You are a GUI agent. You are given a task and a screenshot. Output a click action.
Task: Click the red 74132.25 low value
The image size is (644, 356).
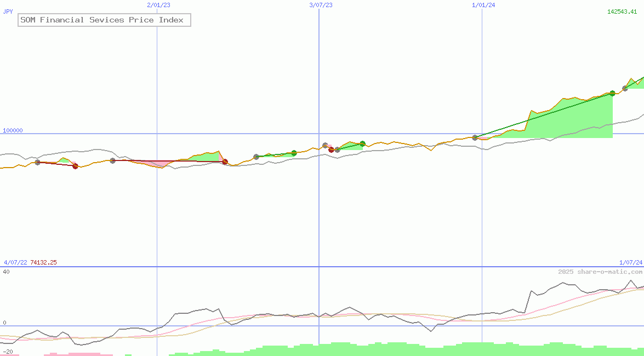pyautogui.click(x=43, y=262)
